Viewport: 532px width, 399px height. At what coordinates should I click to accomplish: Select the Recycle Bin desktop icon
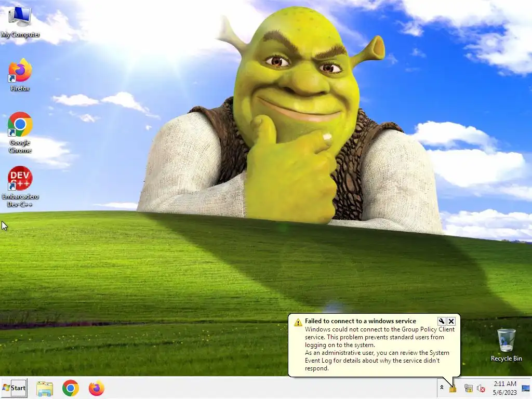506,345
